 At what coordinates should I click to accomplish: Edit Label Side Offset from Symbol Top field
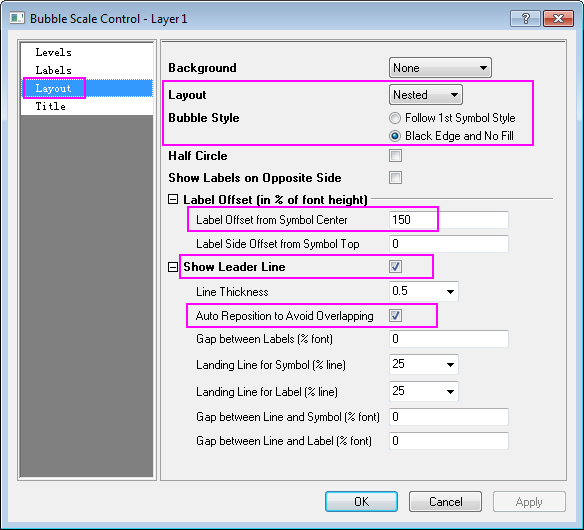(x=448, y=244)
